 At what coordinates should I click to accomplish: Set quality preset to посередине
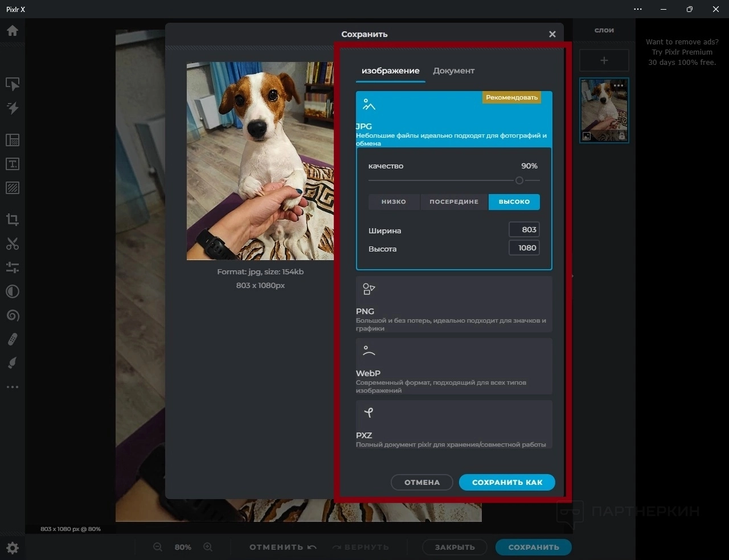(454, 201)
